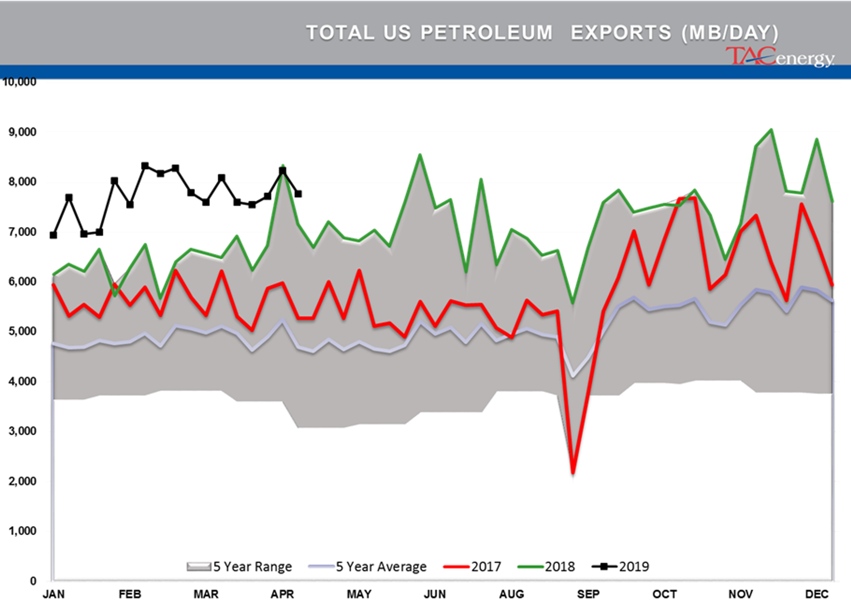The height and width of the screenshot is (616, 851).
Task: Click the 7,000 y-axis value
Action: point(23,232)
